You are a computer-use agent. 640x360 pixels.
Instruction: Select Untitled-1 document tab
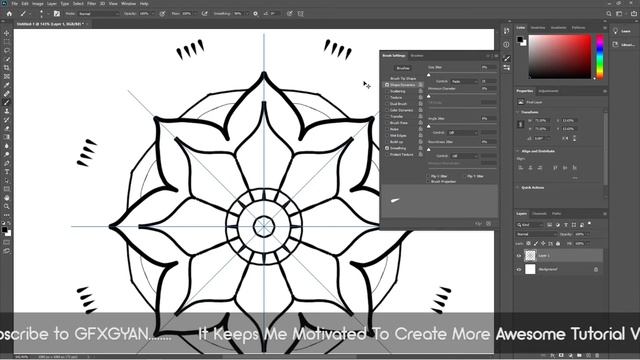(x=50, y=24)
